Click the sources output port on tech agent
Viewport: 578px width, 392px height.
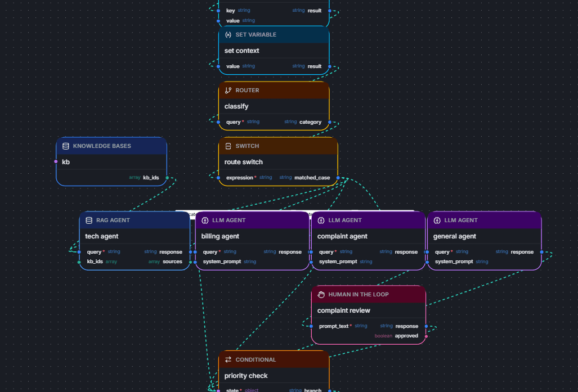(190, 261)
